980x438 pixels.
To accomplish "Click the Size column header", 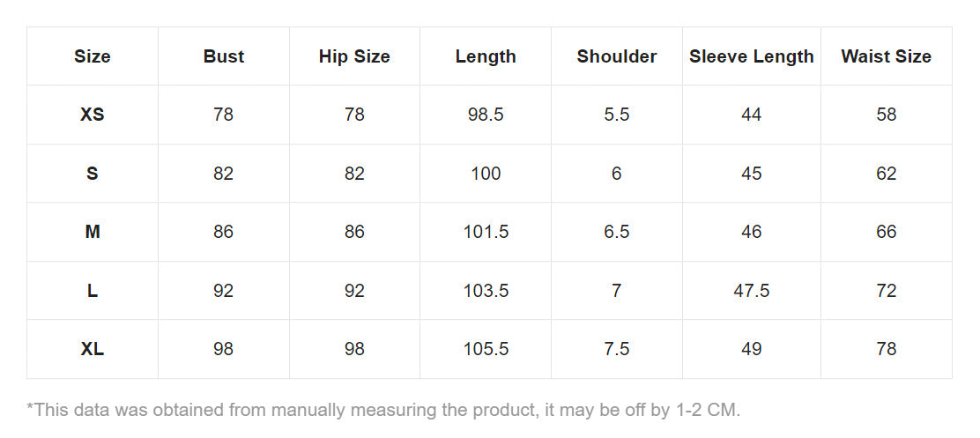I will pos(93,56).
